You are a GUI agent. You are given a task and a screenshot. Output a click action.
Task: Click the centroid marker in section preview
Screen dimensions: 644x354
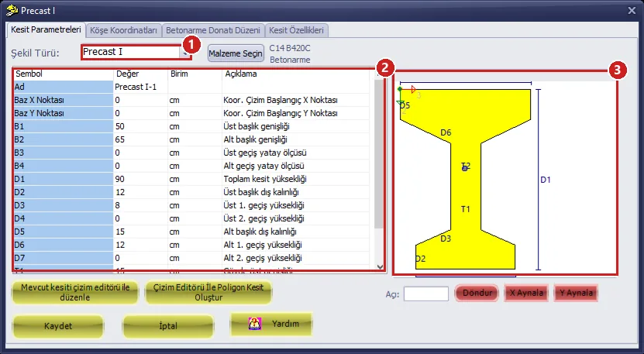[464, 168]
